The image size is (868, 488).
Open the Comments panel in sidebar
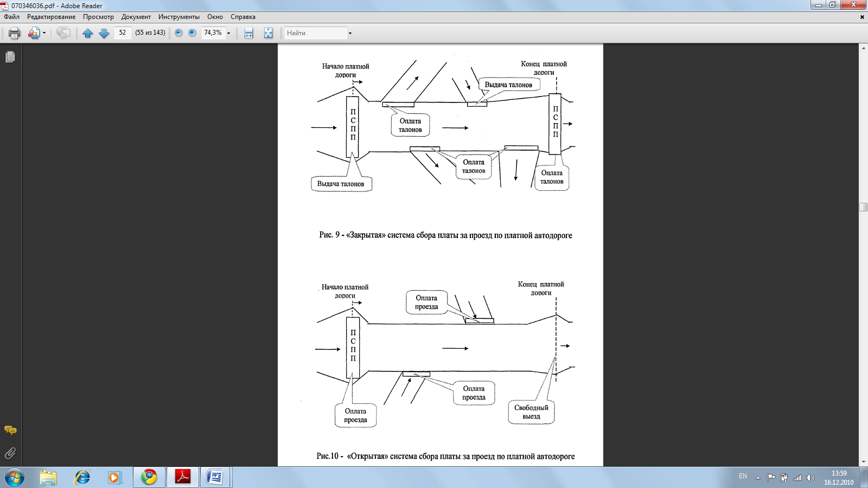coord(10,430)
